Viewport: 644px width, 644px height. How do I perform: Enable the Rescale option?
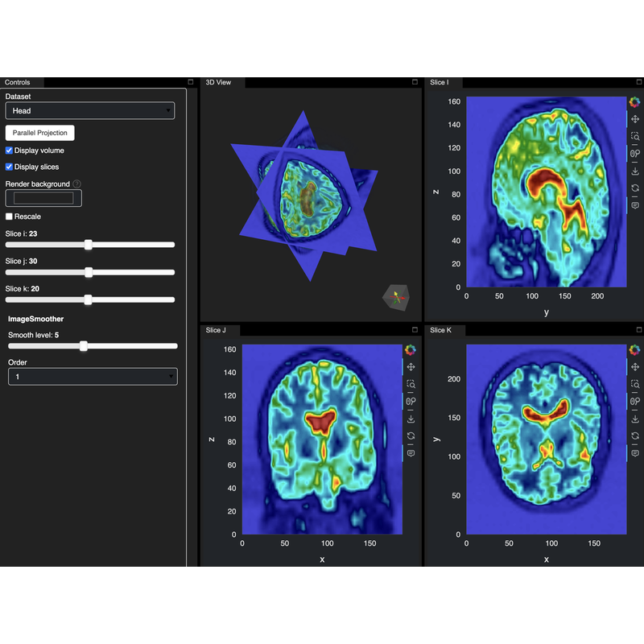click(10, 217)
